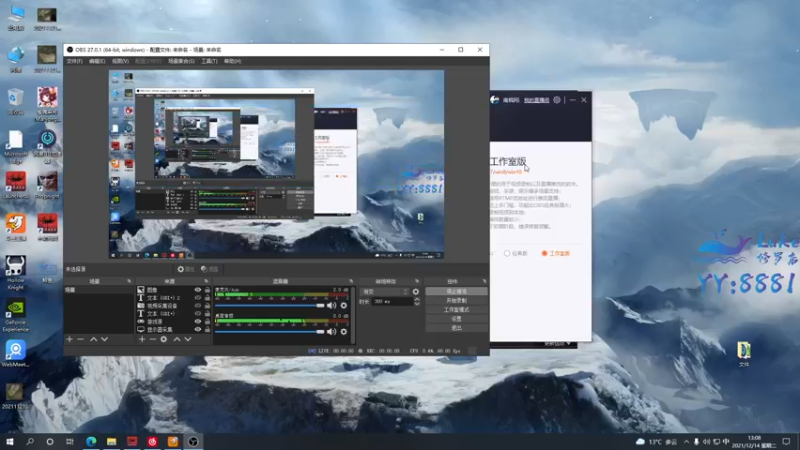Click the 属性 button above the docks
The width and height of the screenshot is (800, 450).
coord(186,269)
